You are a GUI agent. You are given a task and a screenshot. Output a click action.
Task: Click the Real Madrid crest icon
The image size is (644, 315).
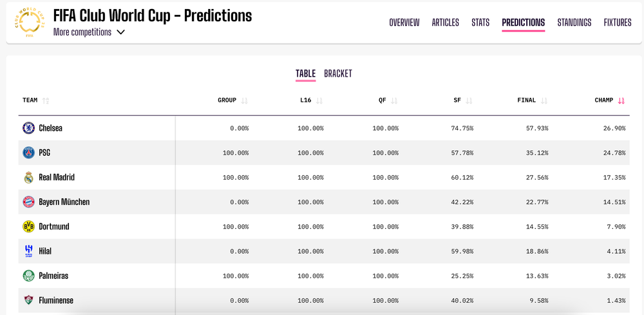point(28,177)
